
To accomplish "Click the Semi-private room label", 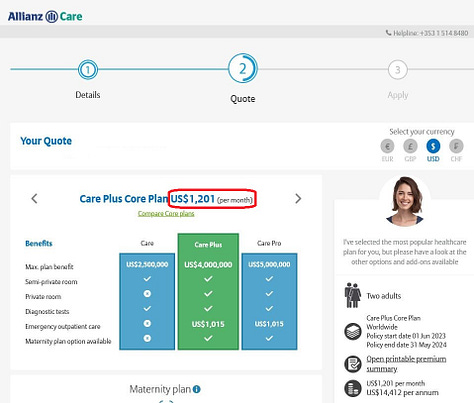I will pos(51,282).
